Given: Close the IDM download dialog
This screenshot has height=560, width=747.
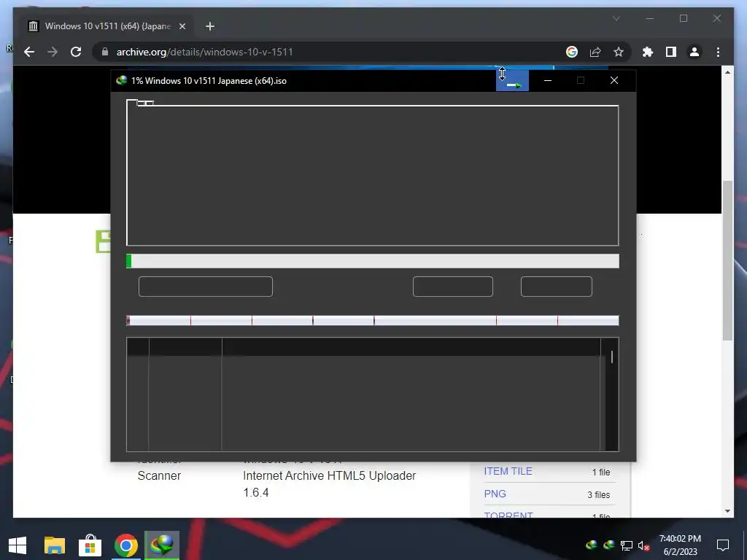Looking at the screenshot, I should 614,80.
